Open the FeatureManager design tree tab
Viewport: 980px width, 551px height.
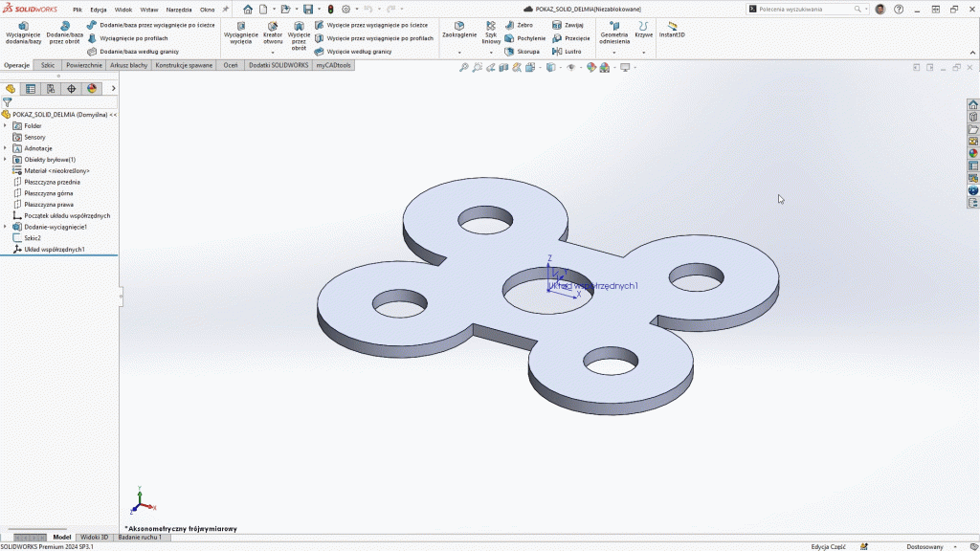[x=11, y=89]
